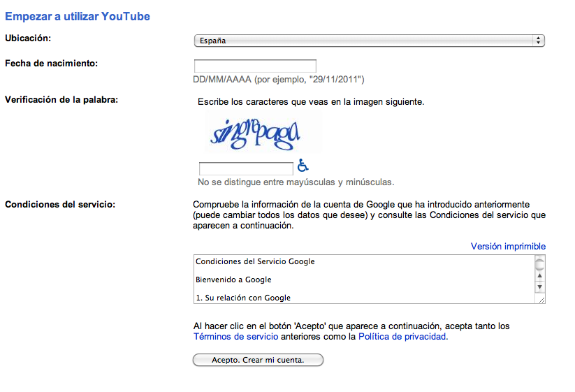Click the Fecha de nacimiento date field
Image resolution: width=575 pixels, height=392 pixels.
(x=255, y=66)
